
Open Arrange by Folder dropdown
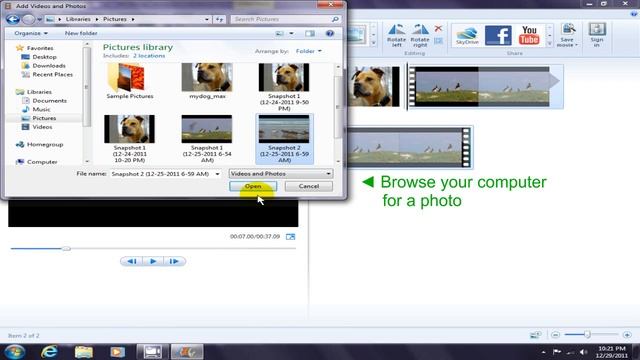click(309, 51)
